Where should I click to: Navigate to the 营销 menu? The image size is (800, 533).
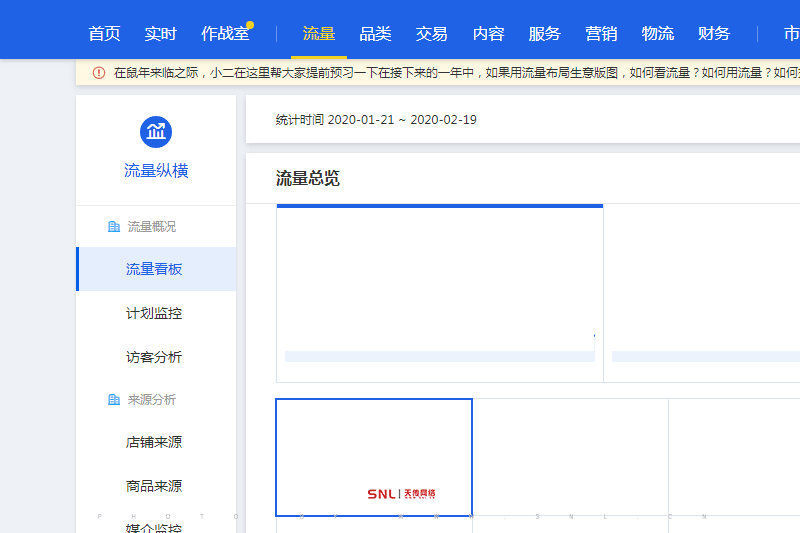click(x=601, y=34)
